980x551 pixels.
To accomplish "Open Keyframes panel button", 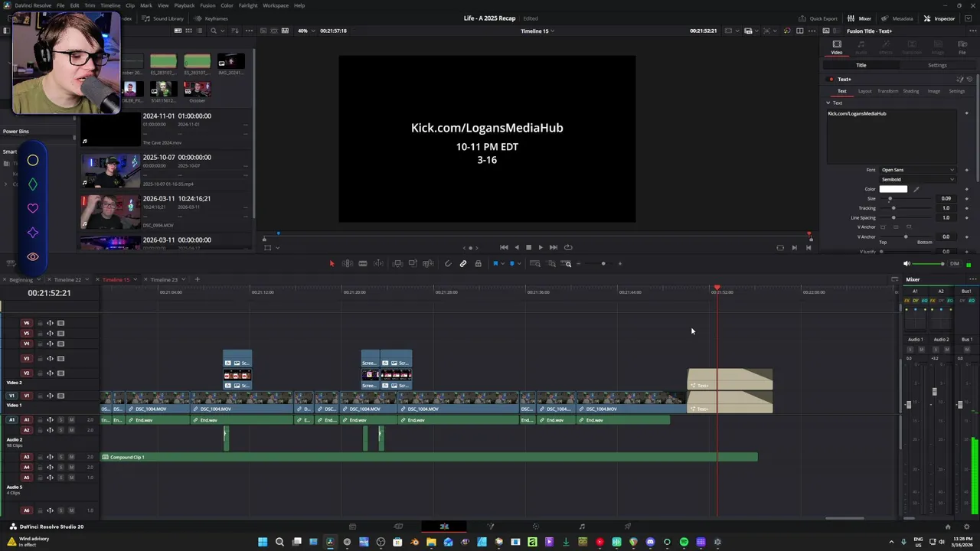I will (x=211, y=18).
